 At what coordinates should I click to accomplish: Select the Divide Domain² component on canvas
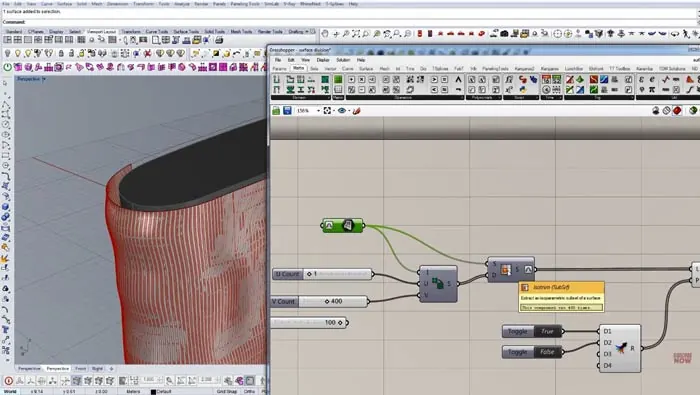(x=438, y=284)
